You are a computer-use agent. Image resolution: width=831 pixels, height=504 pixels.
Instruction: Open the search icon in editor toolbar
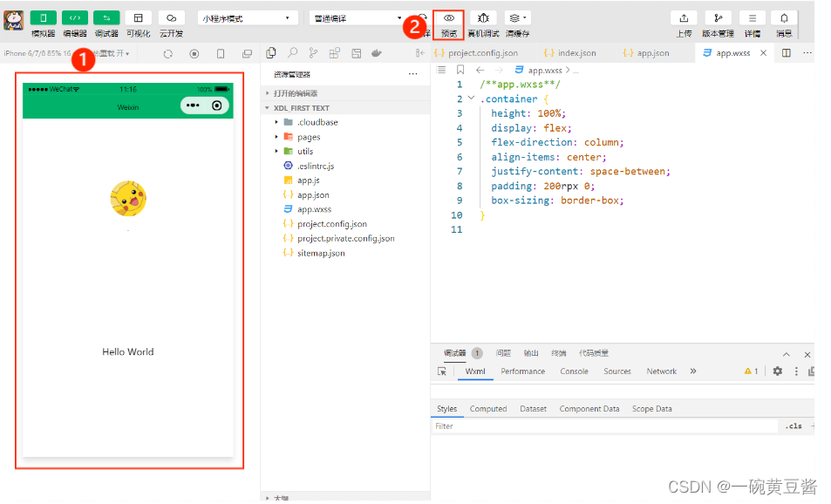(x=292, y=53)
